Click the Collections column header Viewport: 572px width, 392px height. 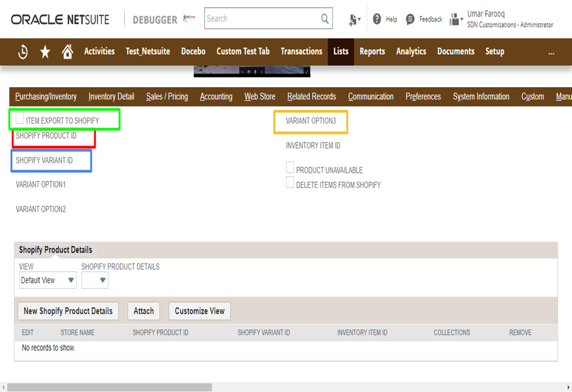pyautogui.click(x=452, y=332)
